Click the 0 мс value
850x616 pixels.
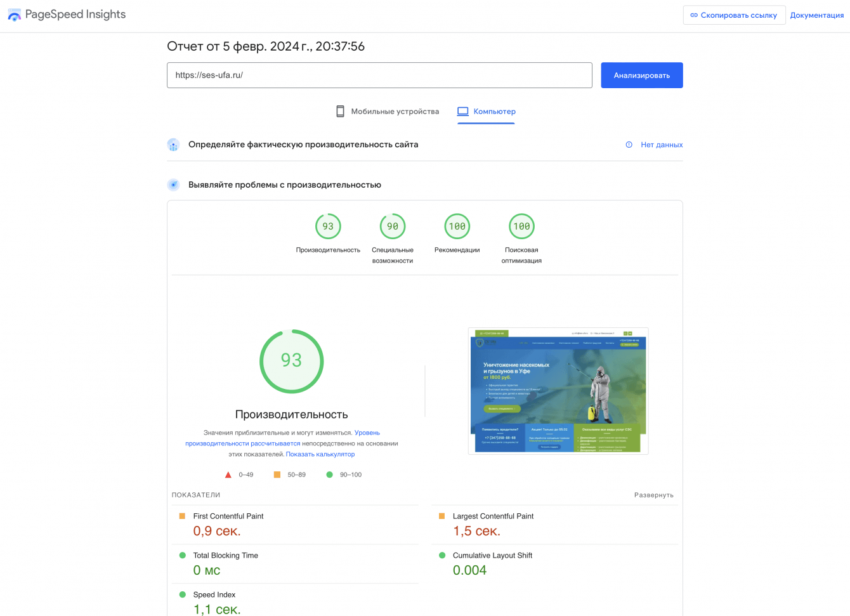pyautogui.click(x=207, y=570)
